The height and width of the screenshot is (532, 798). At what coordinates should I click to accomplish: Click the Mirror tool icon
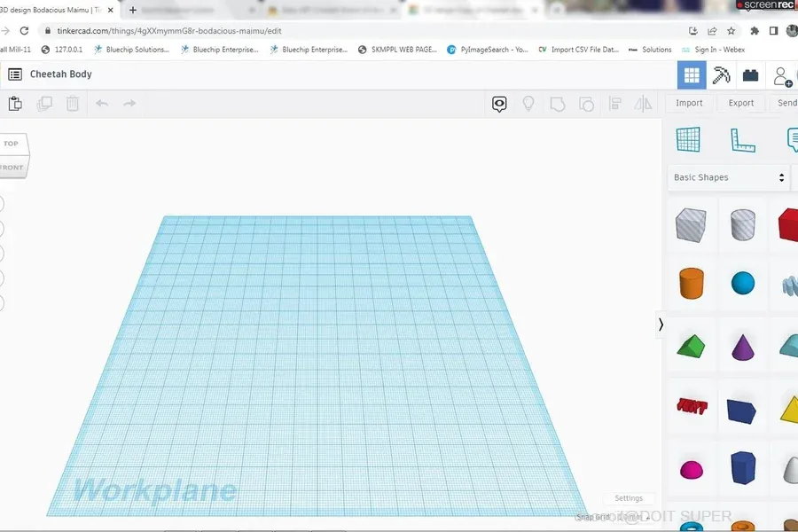[644, 104]
